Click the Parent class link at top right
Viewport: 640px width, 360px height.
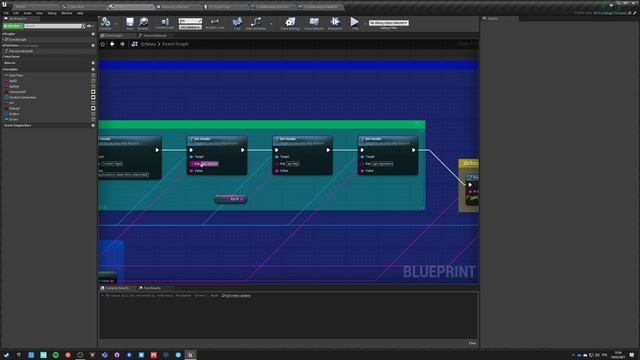(610, 13)
